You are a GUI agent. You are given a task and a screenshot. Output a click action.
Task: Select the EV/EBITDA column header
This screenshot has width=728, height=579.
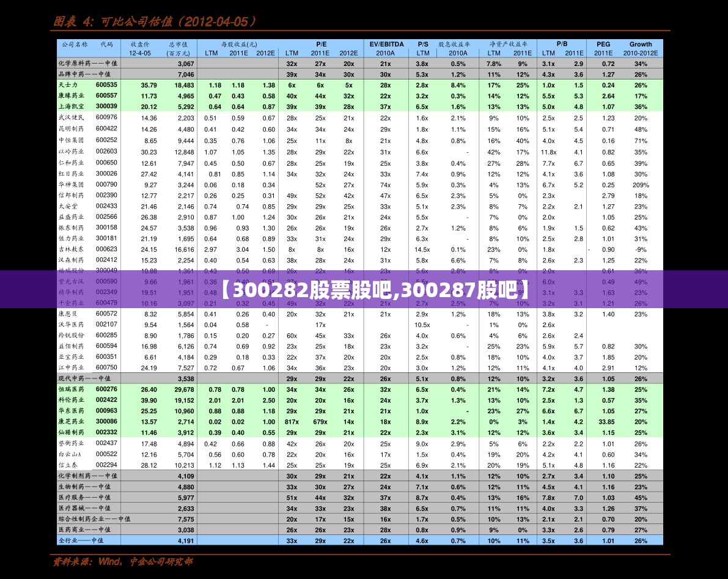click(386, 44)
